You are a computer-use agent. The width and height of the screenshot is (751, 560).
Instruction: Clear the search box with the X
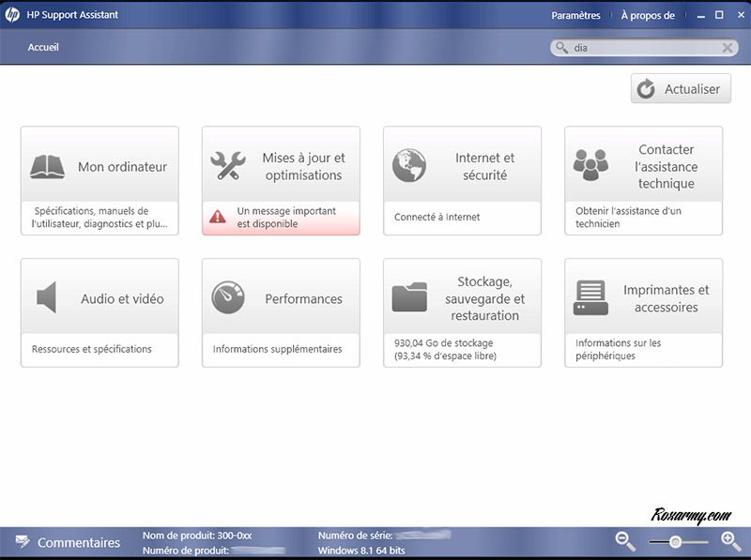point(728,48)
